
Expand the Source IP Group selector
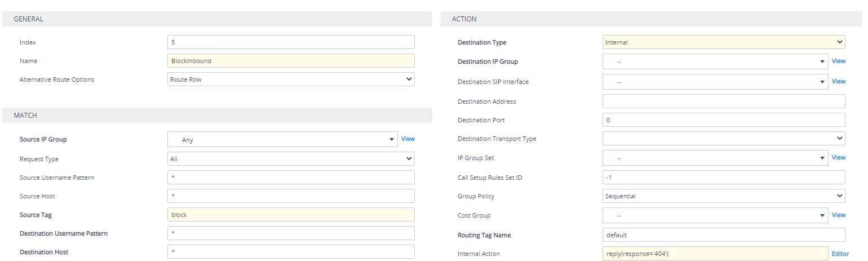[282, 139]
